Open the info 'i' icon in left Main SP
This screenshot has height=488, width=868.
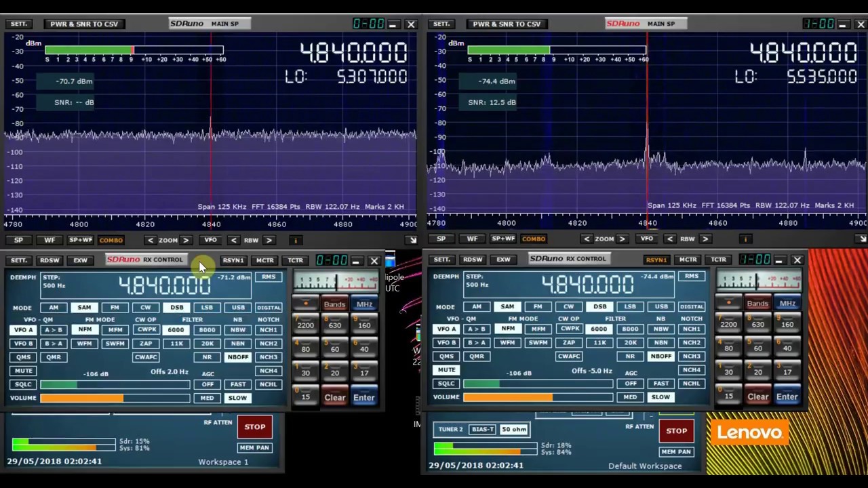pyautogui.click(x=296, y=240)
